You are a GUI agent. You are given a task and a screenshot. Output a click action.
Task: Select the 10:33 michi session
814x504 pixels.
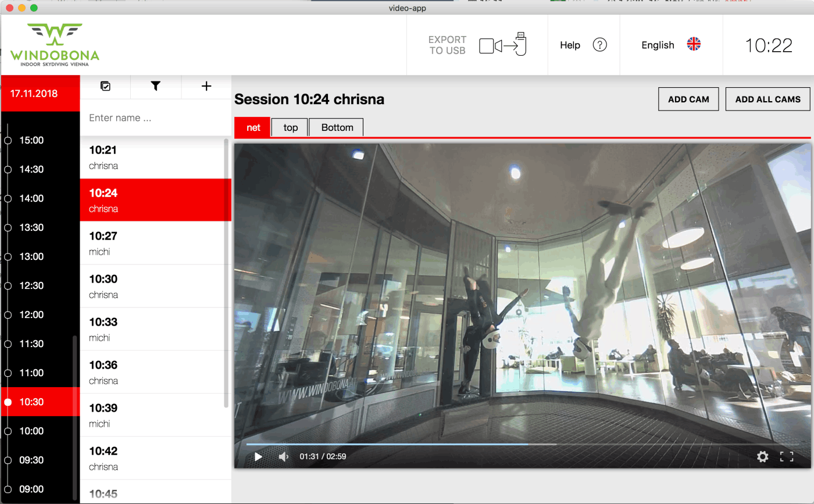152,329
